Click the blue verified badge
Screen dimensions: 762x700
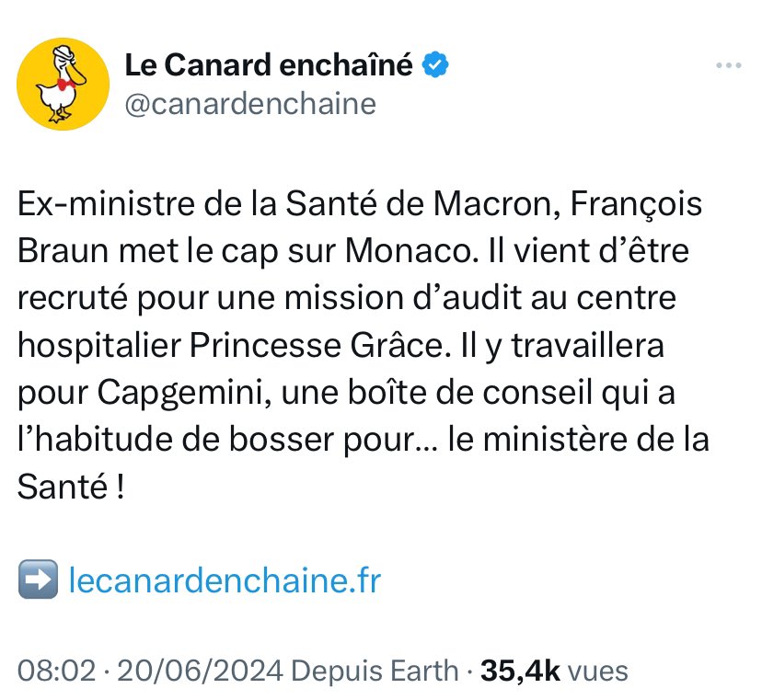point(435,66)
